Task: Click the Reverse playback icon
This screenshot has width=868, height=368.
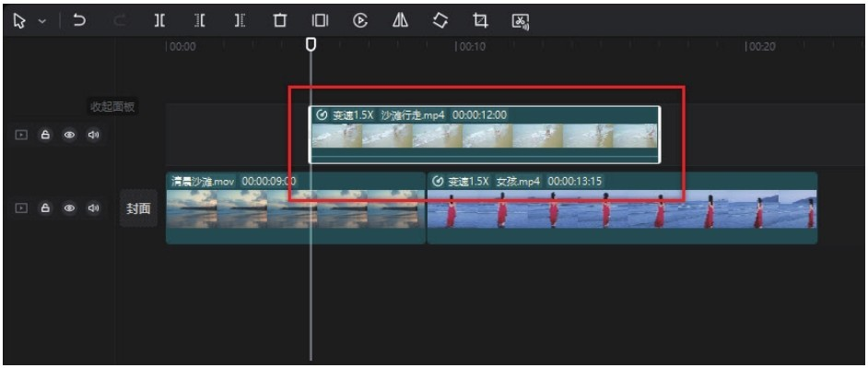Action: pos(359,21)
